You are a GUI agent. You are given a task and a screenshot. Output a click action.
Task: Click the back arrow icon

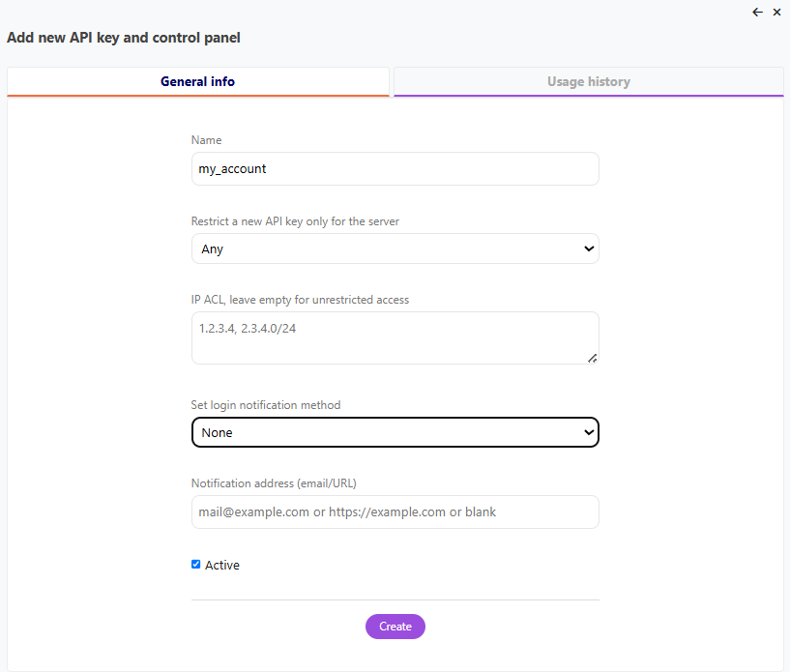pyautogui.click(x=757, y=13)
